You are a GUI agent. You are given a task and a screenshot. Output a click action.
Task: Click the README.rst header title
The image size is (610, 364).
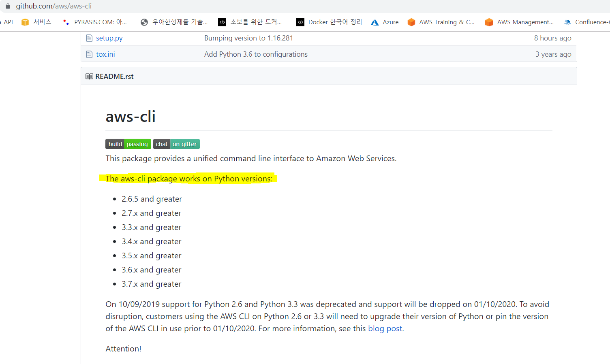click(x=114, y=77)
